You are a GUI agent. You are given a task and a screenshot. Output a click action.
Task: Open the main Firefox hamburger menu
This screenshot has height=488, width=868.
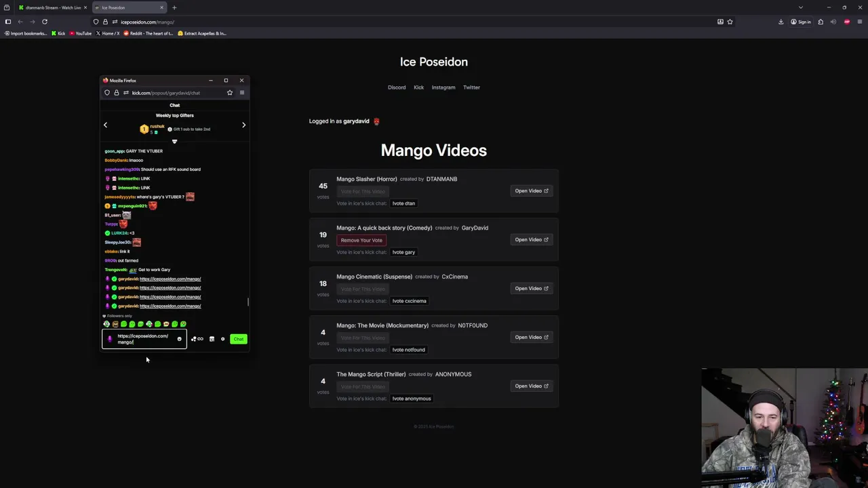pos(860,22)
